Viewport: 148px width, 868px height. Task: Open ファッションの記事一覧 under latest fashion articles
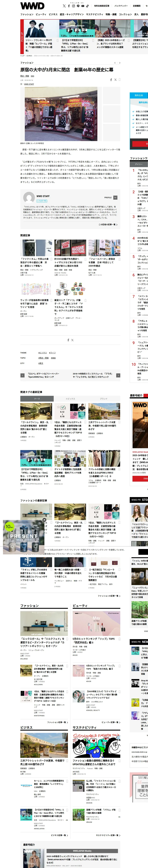click(x=109, y=596)
